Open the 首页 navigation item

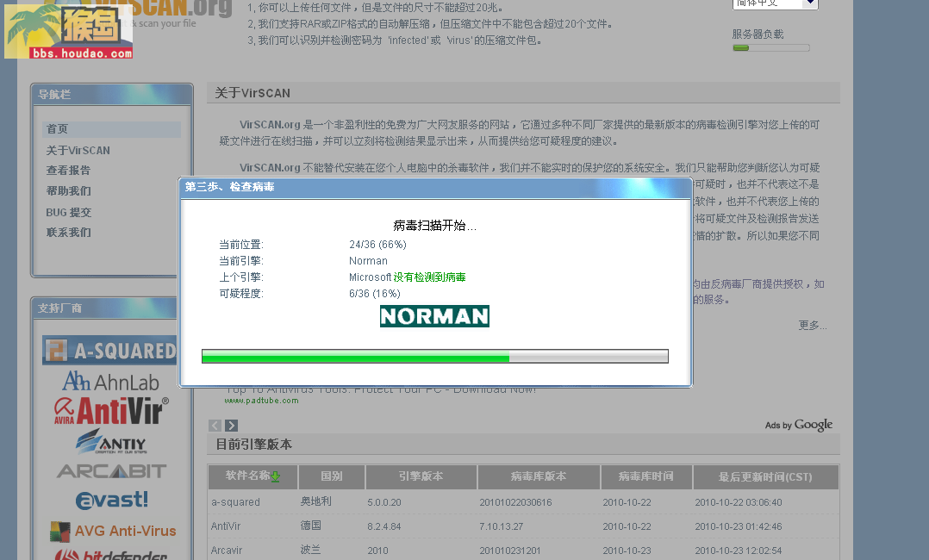(111, 129)
